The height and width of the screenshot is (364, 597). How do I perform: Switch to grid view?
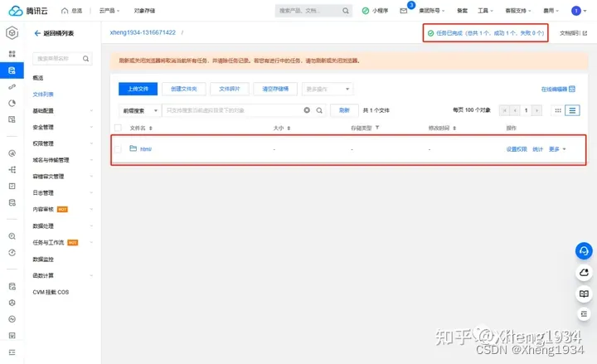pyautogui.click(x=558, y=110)
